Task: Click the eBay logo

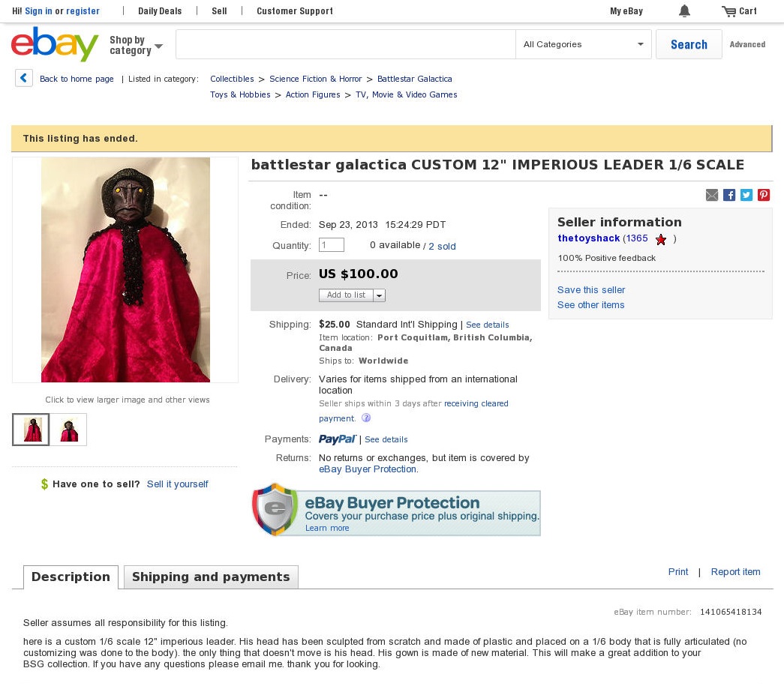Action: coord(55,44)
